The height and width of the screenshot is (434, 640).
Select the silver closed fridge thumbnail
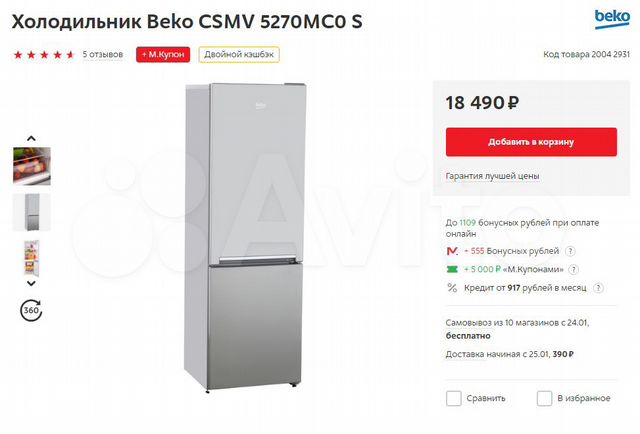[31, 212]
